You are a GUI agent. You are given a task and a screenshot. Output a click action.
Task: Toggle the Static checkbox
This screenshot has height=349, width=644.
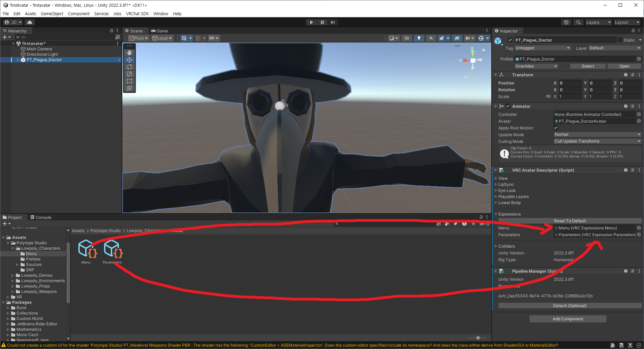coord(620,40)
